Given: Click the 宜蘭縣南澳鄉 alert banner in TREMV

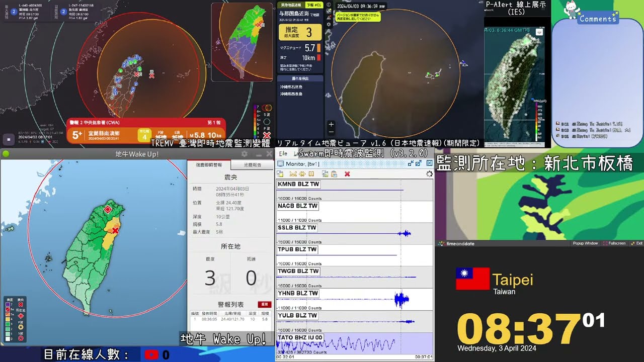Looking at the screenshot, I should (x=146, y=131).
